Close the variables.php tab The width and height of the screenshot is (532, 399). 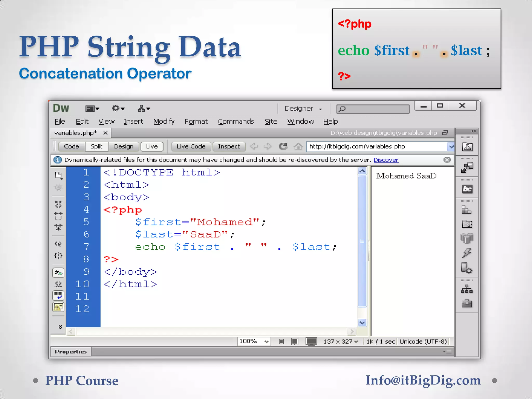click(105, 133)
